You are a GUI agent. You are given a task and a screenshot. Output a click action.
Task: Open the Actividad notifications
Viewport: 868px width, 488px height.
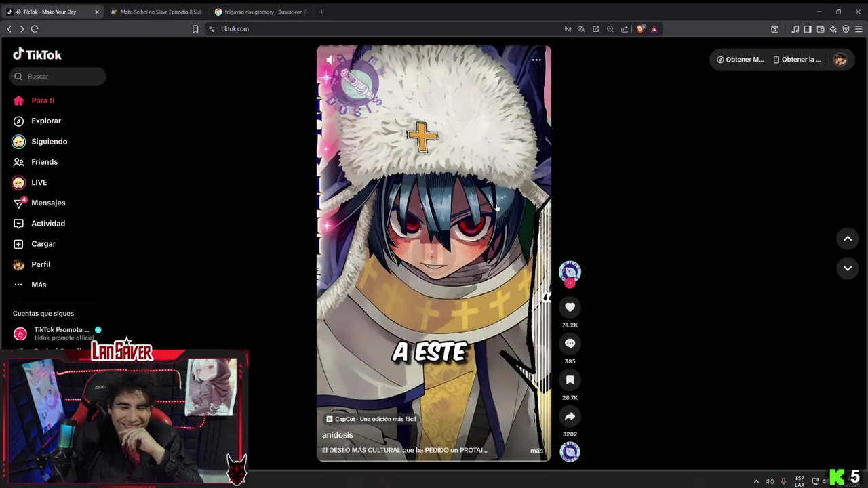[39, 223]
